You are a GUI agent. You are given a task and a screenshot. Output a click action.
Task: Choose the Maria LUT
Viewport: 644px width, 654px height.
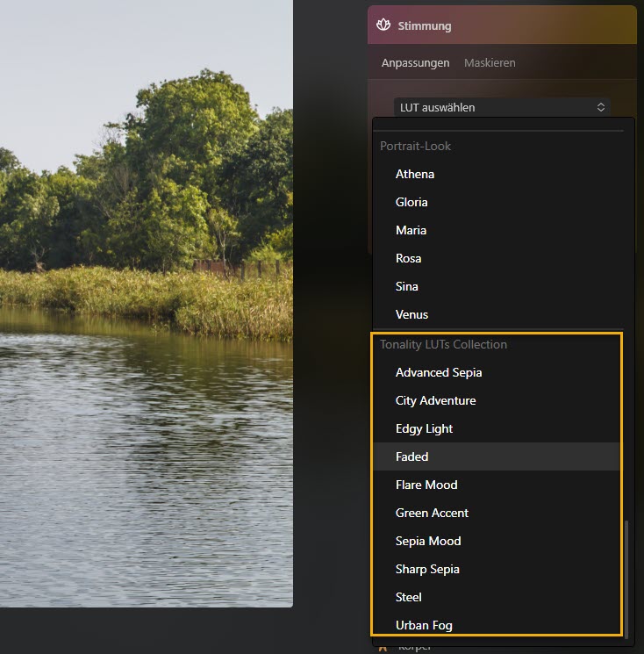(497, 230)
